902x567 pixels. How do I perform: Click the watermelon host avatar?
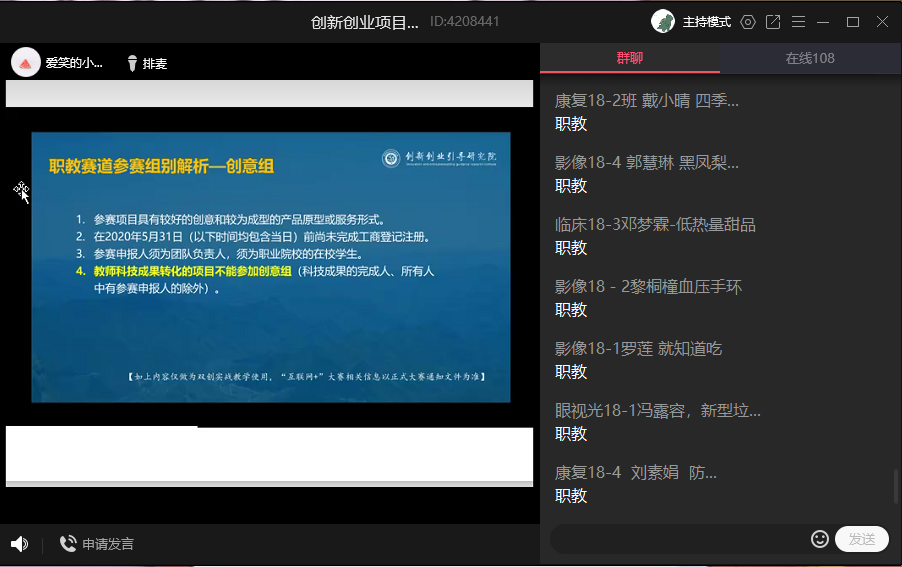point(26,63)
